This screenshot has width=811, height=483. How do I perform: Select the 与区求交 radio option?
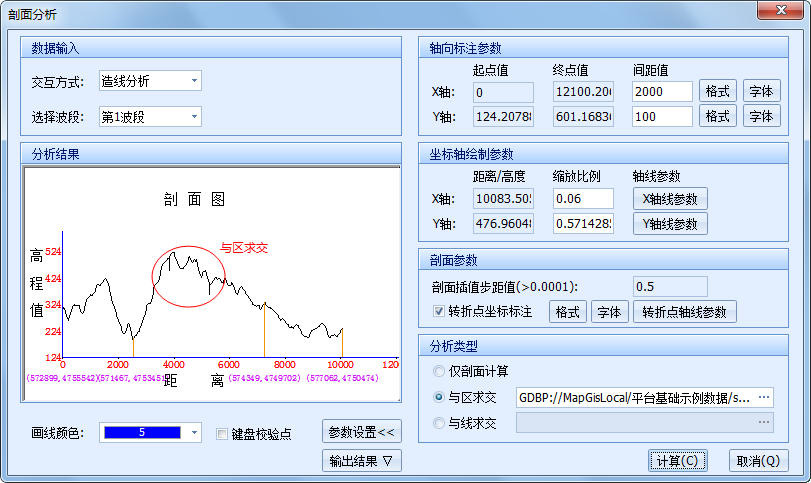pyautogui.click(x=440, y=397)
